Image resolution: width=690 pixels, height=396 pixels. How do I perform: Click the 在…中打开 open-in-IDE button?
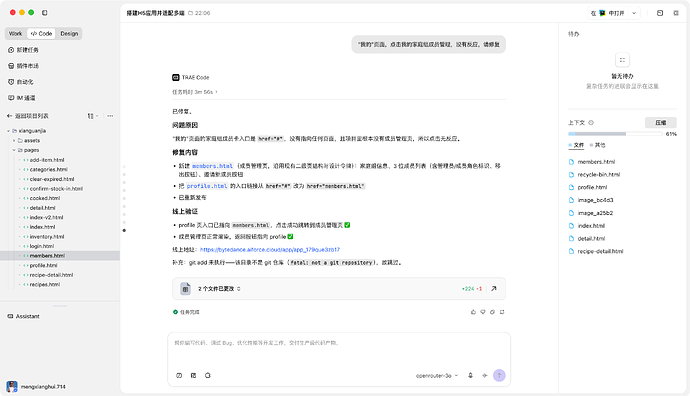613,13
